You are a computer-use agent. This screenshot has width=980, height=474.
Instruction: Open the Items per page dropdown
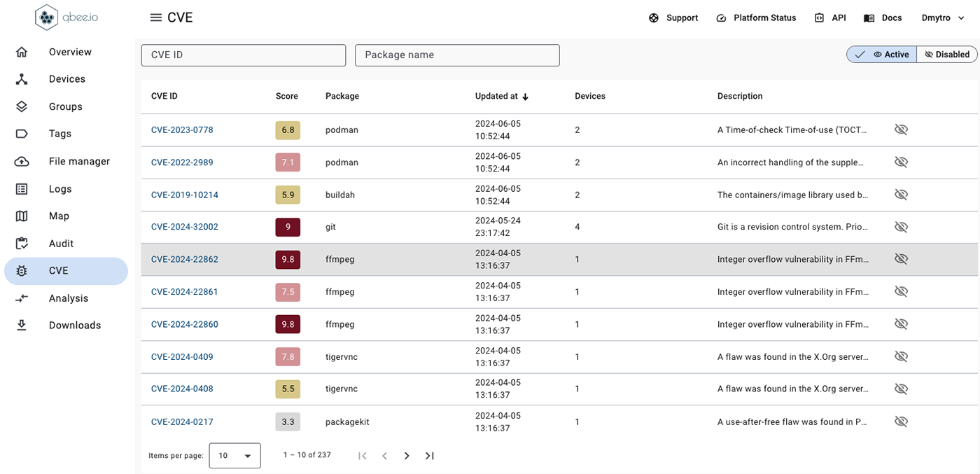tap(234, 456)
